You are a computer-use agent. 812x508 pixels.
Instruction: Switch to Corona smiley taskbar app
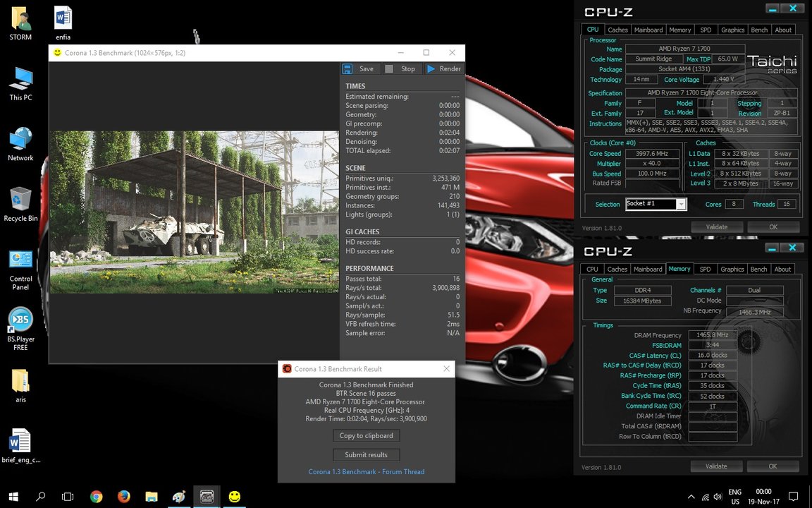(235, 497)
